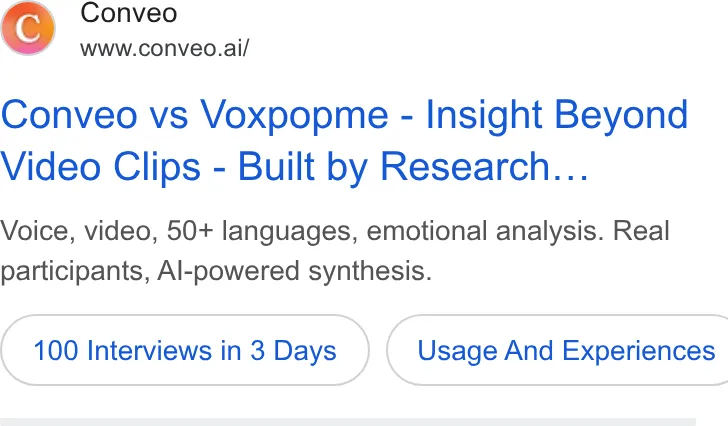728x426 pixels.
Task: Tap the white letter C logo
Action: [27, 28]
